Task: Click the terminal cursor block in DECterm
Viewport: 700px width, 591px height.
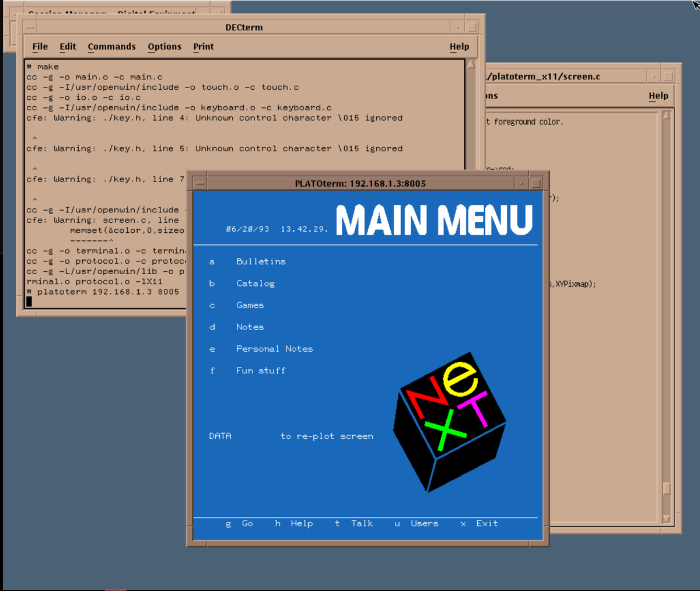Action: (29, 302)
